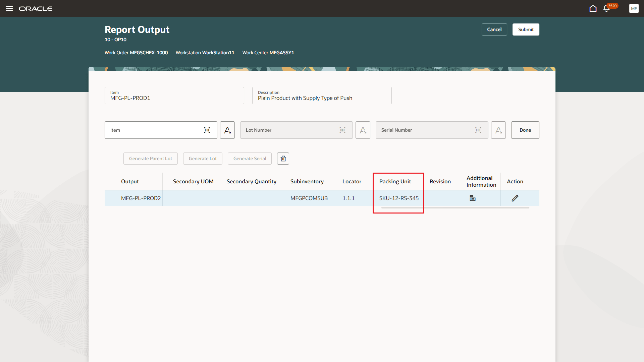
Task: Click the Done button
Action: pyautogui.click(x=525, y=130)
